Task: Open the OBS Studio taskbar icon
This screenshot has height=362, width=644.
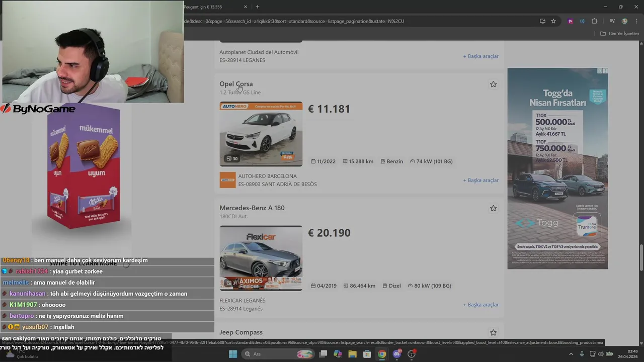Action: (412, 354)
